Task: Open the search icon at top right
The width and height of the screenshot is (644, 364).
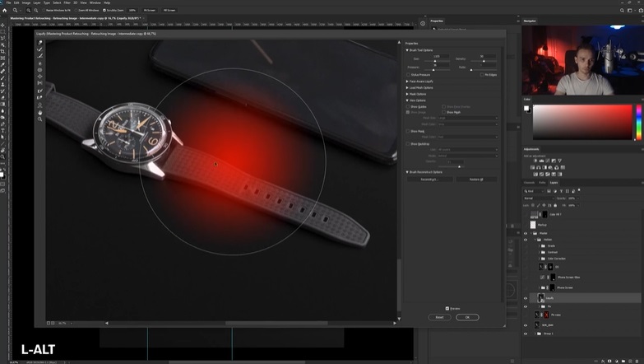Action: [x=622, y=10]
